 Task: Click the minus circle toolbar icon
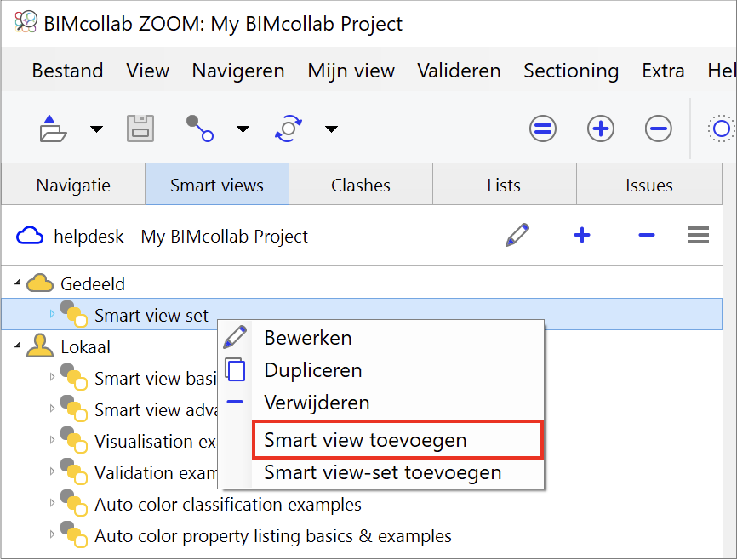(x=658, y=129)
